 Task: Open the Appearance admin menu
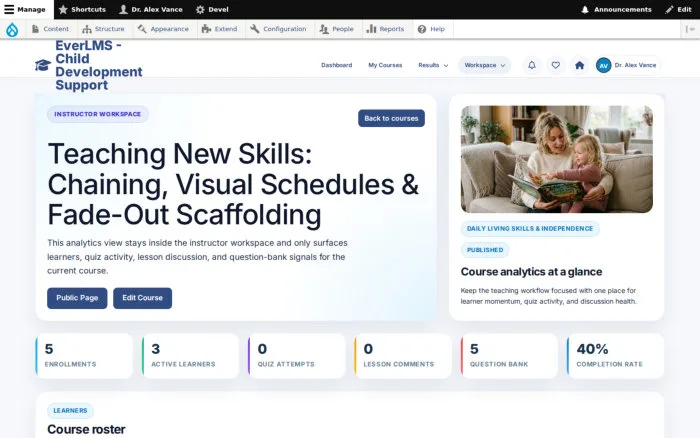[163, 29]
